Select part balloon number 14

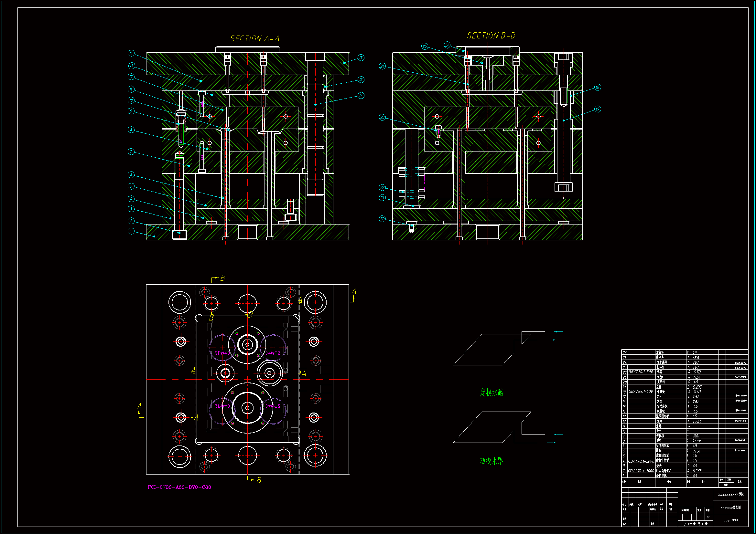131,53
